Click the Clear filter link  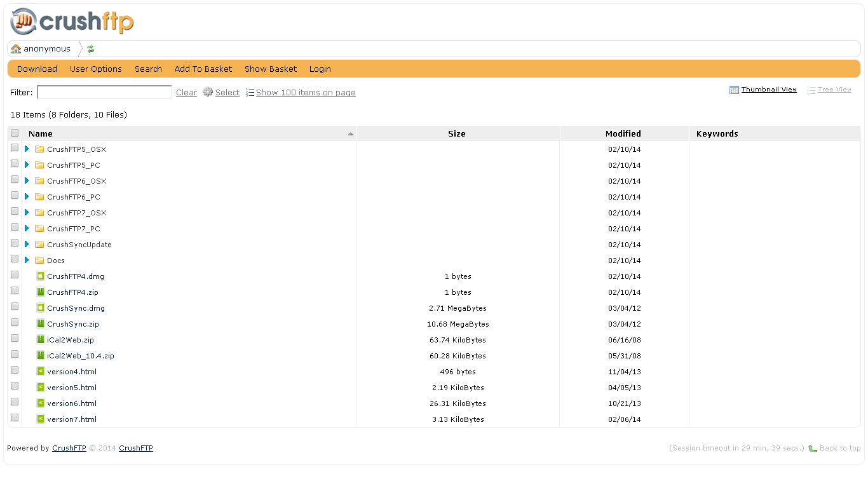pos(186,93)
